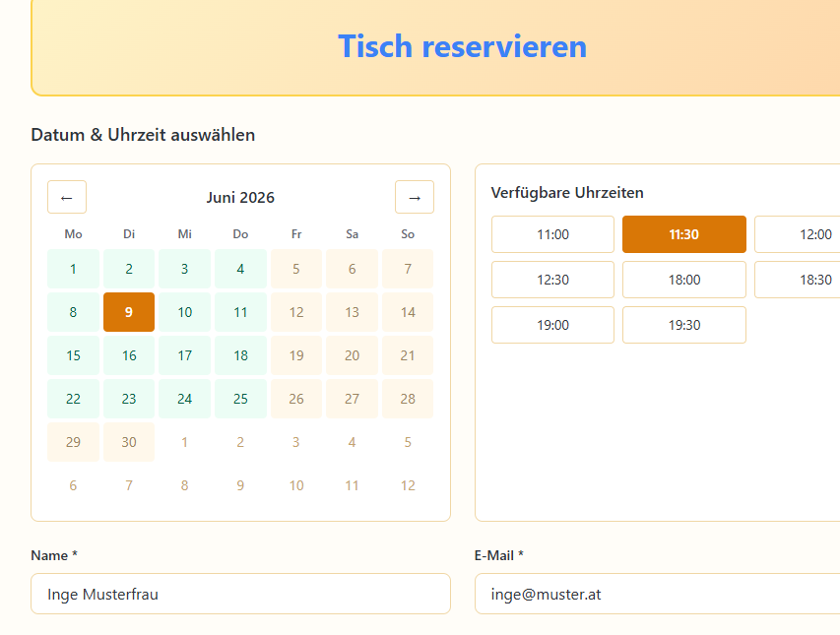840x635 pixels.
Task: Select the 19:30 time slot
Action: click(x=684, y=325)
